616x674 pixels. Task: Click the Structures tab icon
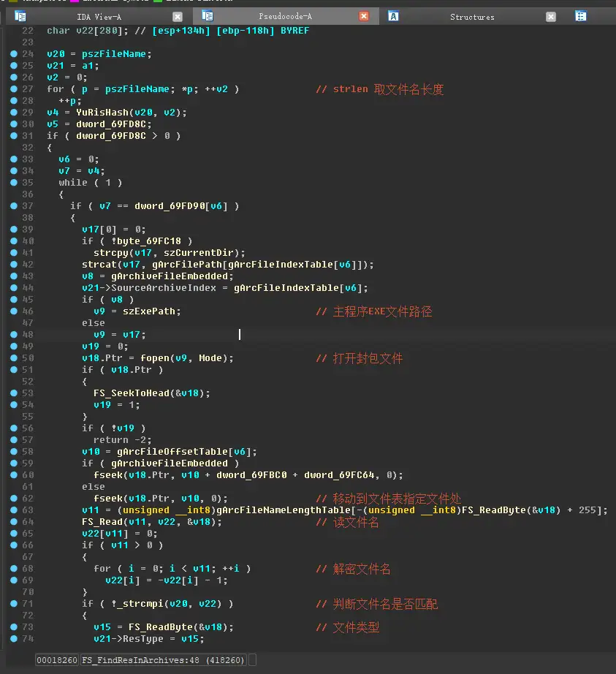coord(393,16)
